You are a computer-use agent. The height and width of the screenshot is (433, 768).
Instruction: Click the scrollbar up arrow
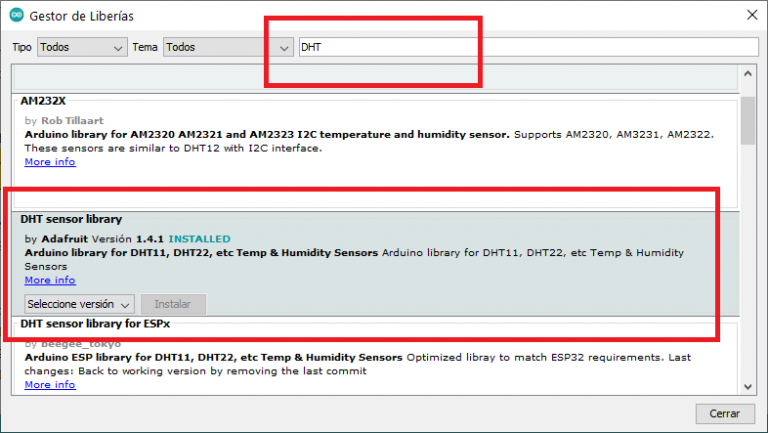point(748,72)
